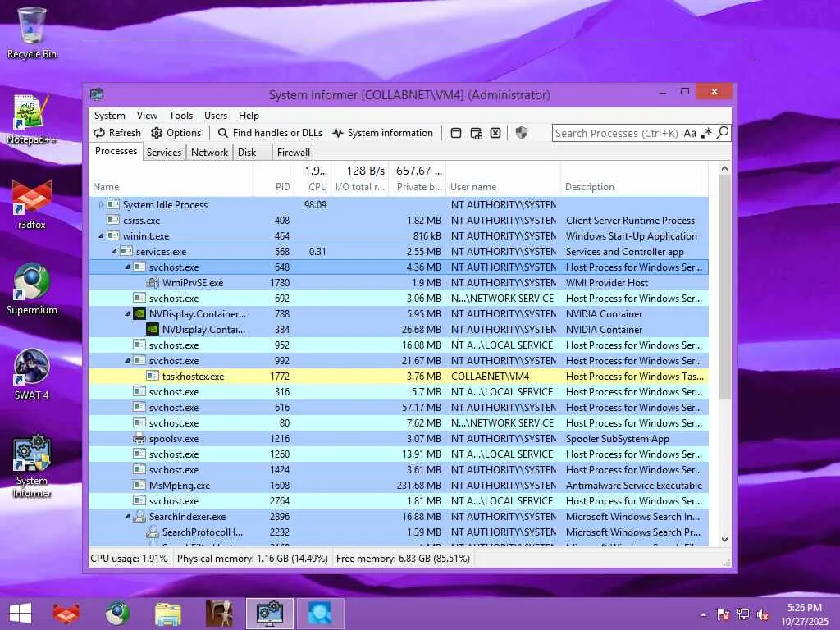Screen dimensions: 840x630
Task: Select svchost.exe with PID 2764
Action: pyautogui.click(x=399, y=501)
